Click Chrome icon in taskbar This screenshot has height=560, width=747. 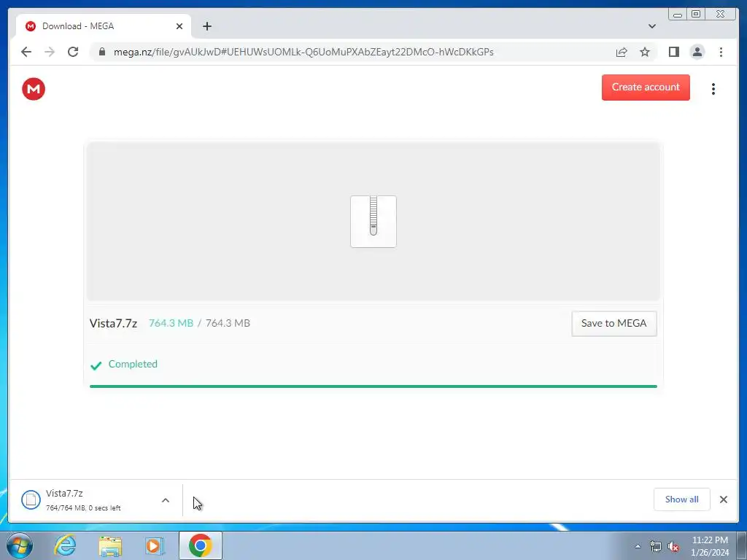click(201, 545)
